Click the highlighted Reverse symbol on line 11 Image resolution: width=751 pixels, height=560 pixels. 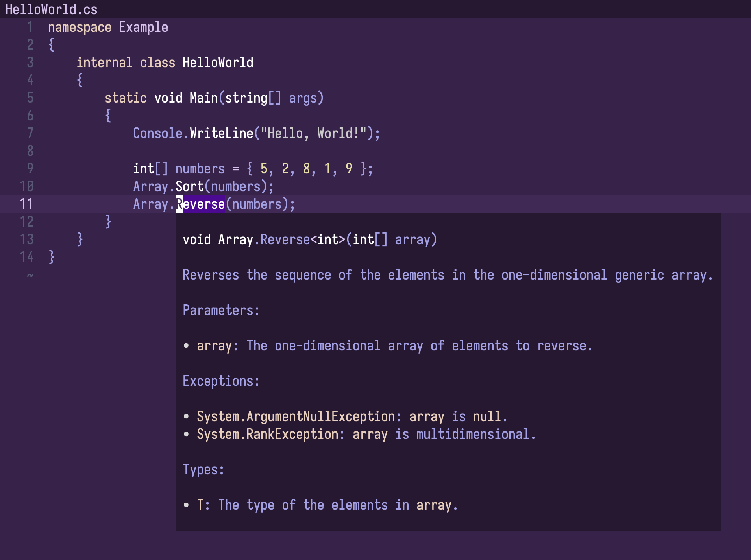[200, 204]
